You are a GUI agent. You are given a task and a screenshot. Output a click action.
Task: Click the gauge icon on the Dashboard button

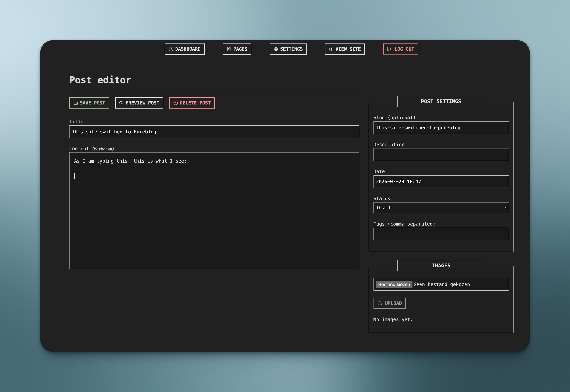coord(171,49)
